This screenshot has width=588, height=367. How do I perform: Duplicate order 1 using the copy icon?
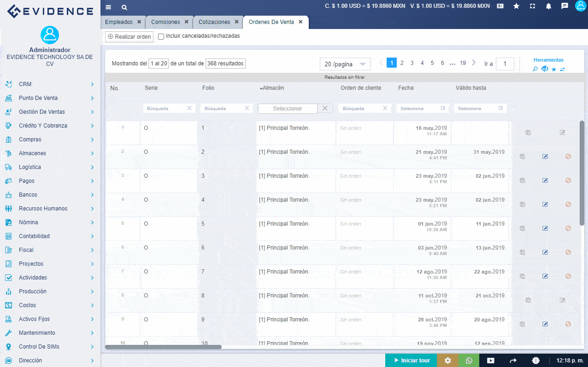tap(528, 132)
